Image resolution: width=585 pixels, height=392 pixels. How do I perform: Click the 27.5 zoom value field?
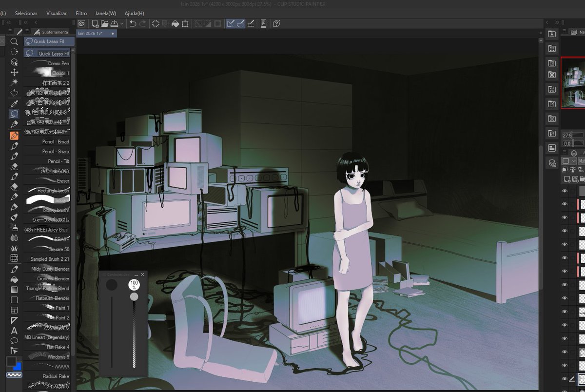(x=567, y=135)
